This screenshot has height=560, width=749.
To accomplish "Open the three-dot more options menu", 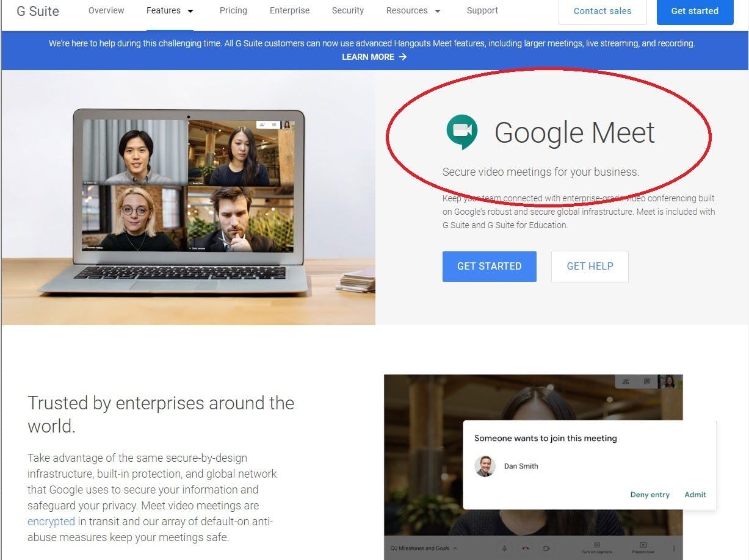I will (x=674, y=548).
